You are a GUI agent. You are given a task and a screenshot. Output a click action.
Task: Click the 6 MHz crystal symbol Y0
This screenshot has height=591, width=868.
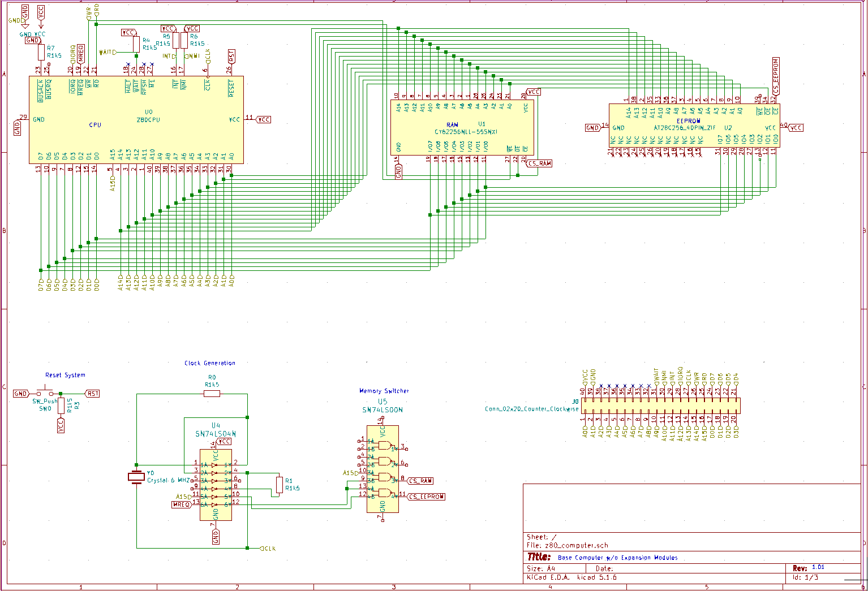coord(136,477)
